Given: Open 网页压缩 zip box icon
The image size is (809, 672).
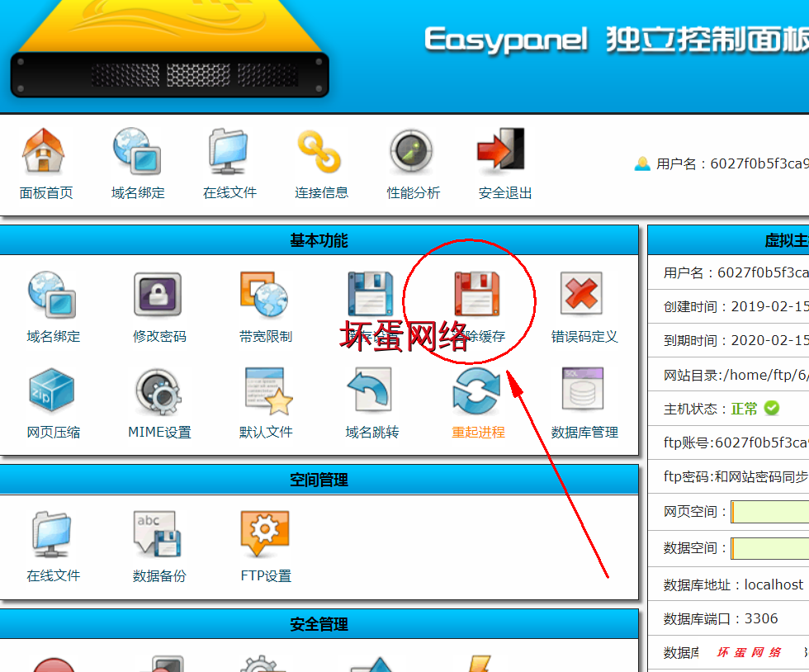Looking at the screenshot, I should pos(51,390).
